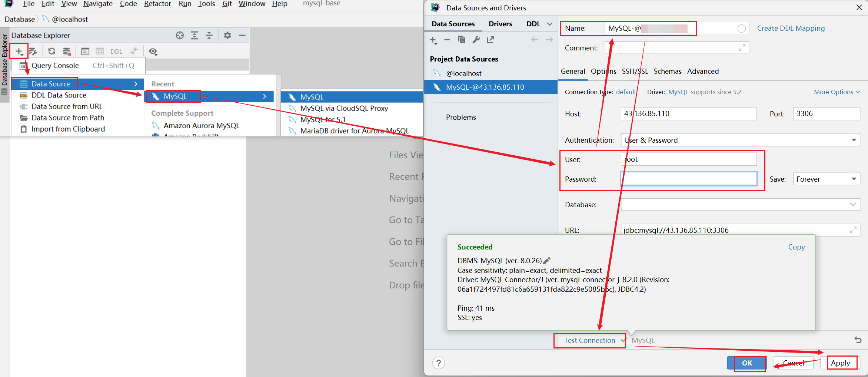Refresh the database with the Refresh icon
Viewport: 868px width, 377px height.
[52, 51]
